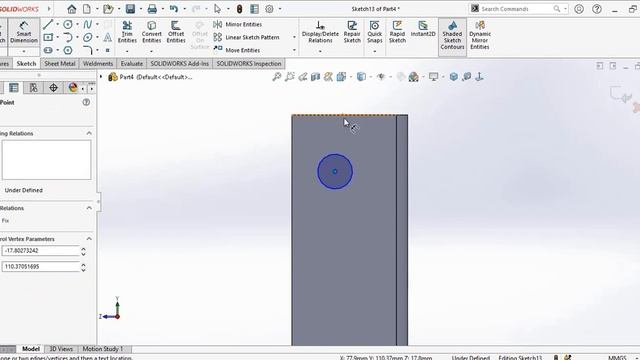The width and height of the screenshot is (640, 360).
Task: Toggle Rapid Sketch
Action: (397, 32)
